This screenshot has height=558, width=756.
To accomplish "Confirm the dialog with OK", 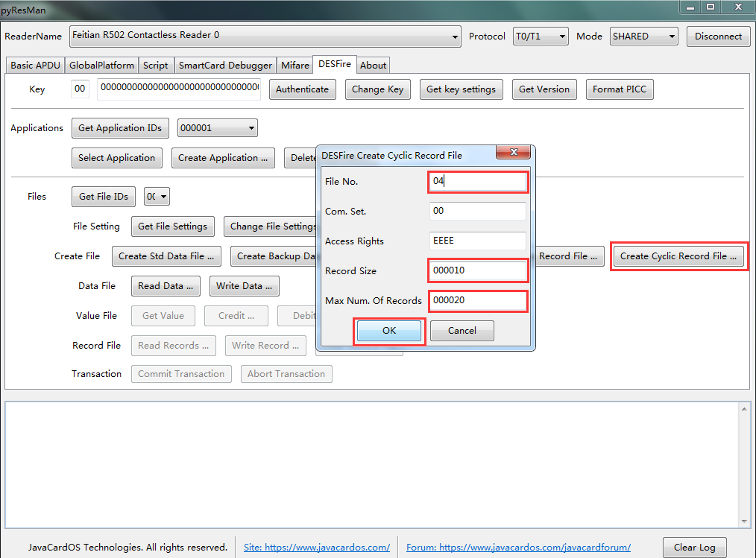I will pyautogui.click(x=389, y=331).
